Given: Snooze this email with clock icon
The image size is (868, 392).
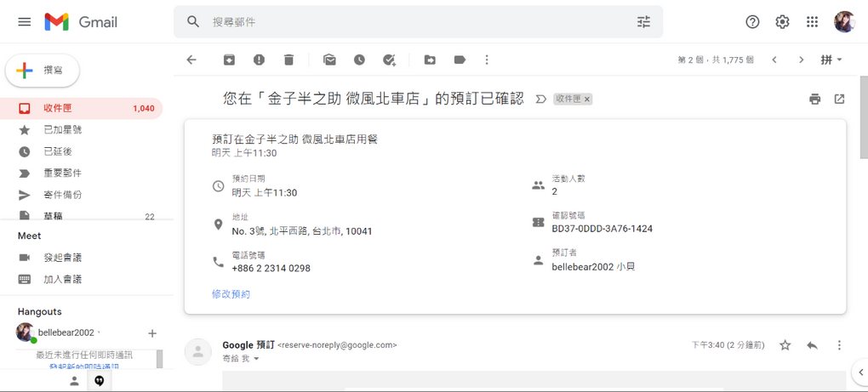Looking at the screenshot, I should pos(360,60).
